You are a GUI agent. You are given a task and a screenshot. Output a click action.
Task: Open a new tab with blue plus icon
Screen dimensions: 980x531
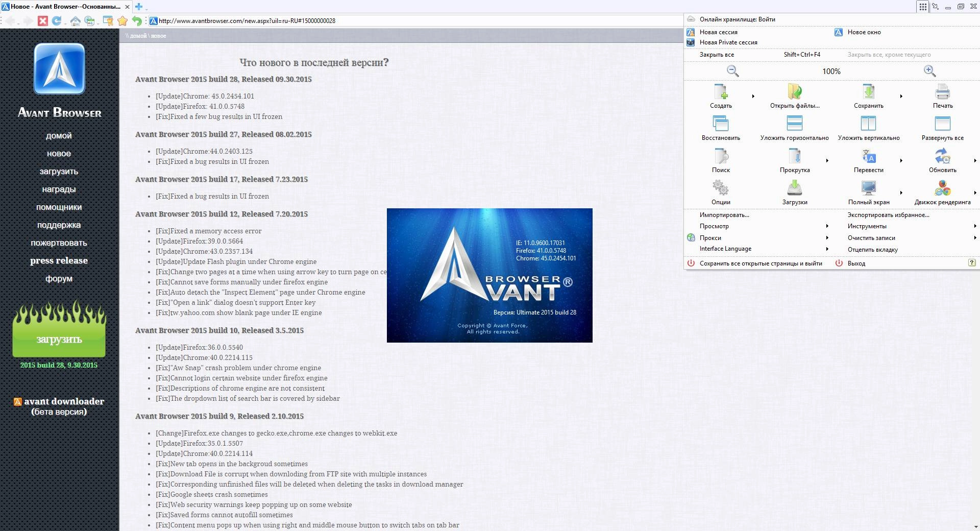138,7
